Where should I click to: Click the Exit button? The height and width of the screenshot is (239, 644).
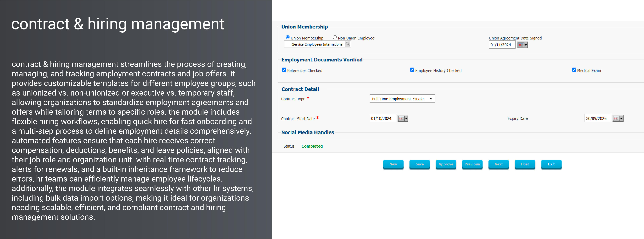coord(551,164)
